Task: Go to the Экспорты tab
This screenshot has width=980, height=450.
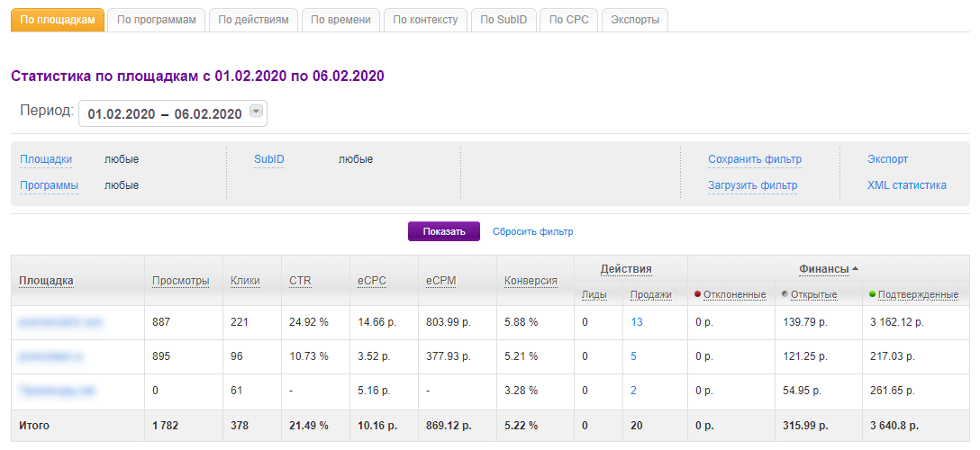Action: 634,20
